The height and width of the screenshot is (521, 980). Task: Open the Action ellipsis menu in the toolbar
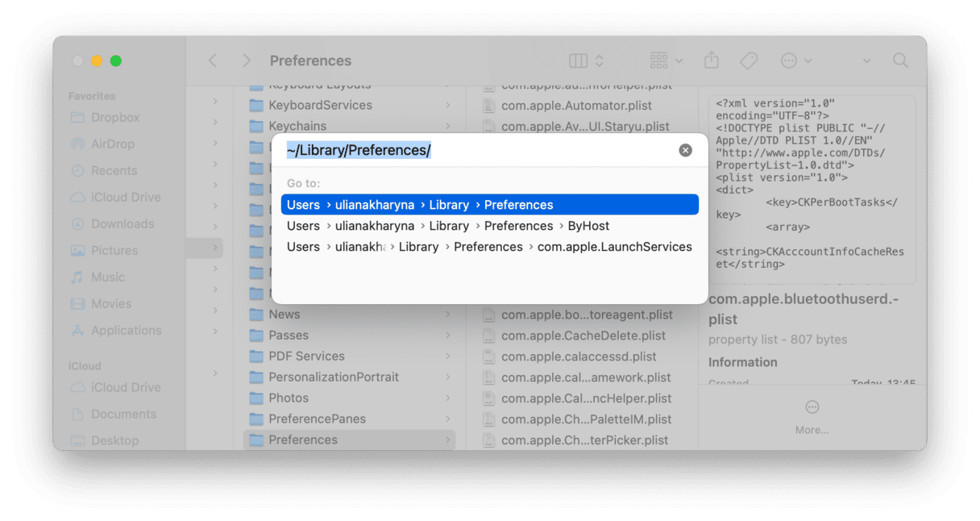[x=795, y=60]
